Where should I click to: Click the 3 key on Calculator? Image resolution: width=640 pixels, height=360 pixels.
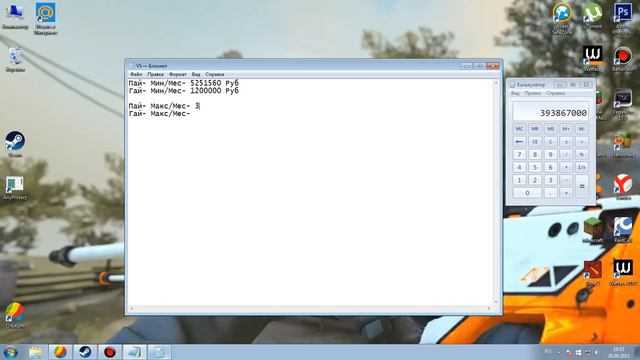pos(550,180)
